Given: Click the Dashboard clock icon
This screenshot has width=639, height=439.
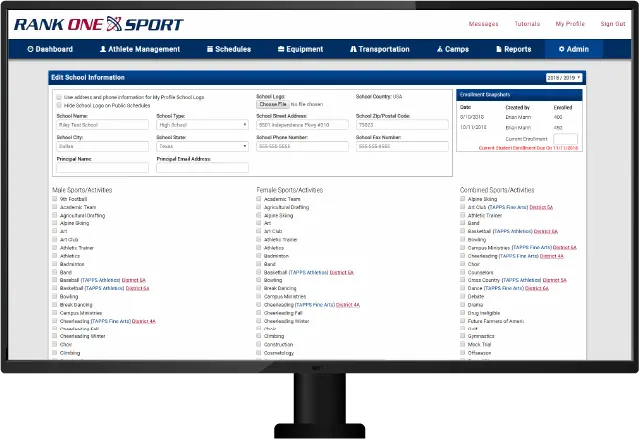Looking at the screenshot, I should pos(30,49).
